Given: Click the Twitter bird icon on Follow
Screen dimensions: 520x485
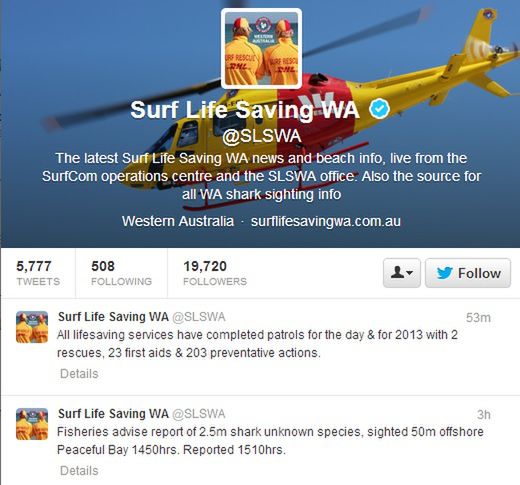Looking at the screenshot, I should pos(445,273).
